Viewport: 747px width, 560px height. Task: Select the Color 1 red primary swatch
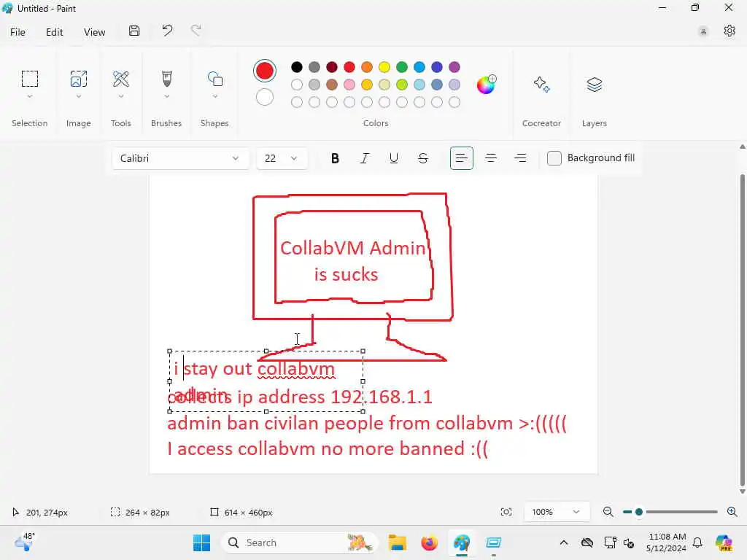point(265,71)
